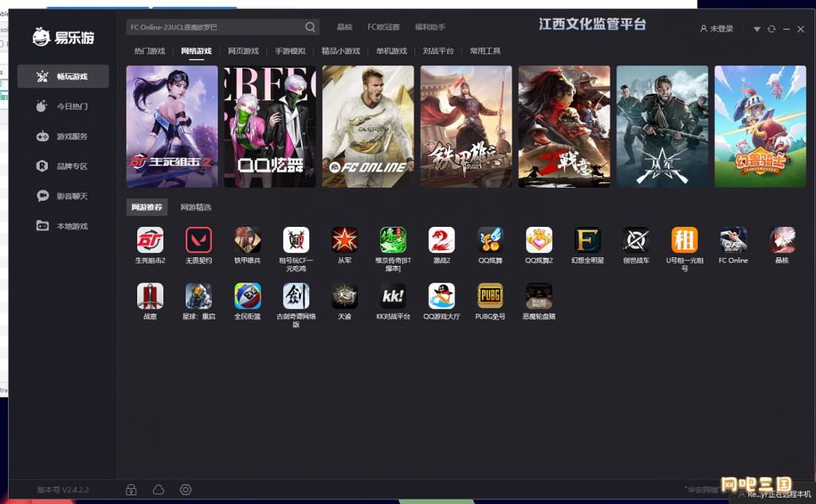Switch to the 对战平台 tab

tap(438, 51)
